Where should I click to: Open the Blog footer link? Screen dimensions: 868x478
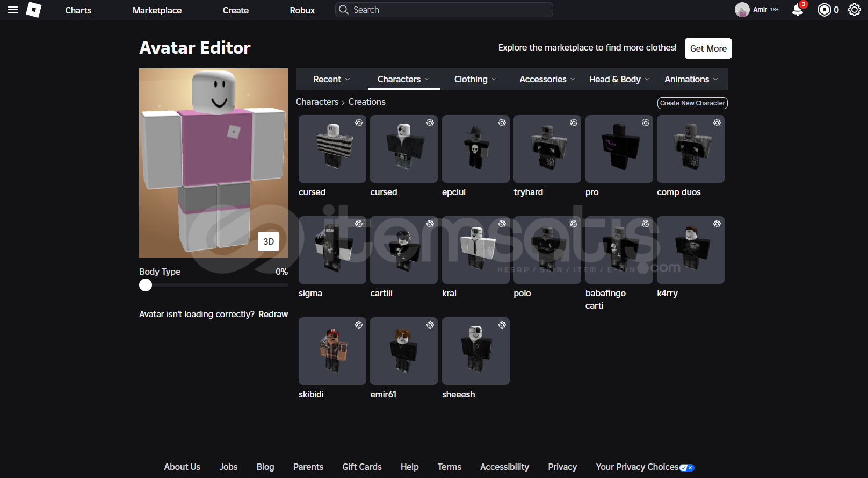pyautogui.click(x=265, y=467)
